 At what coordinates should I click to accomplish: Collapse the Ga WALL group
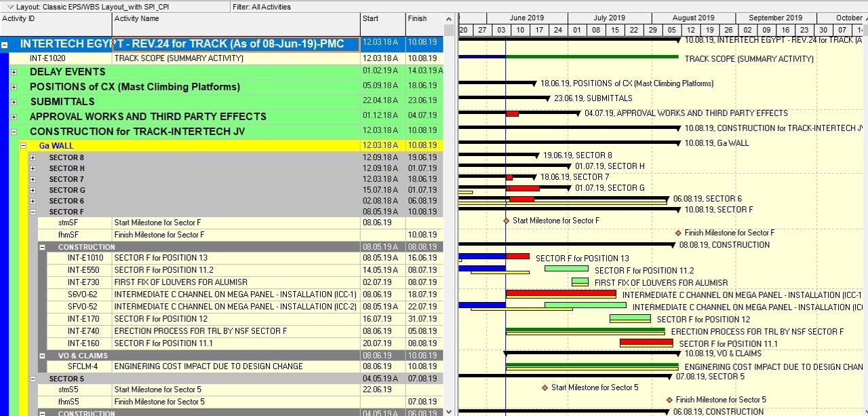pos(23,145)
